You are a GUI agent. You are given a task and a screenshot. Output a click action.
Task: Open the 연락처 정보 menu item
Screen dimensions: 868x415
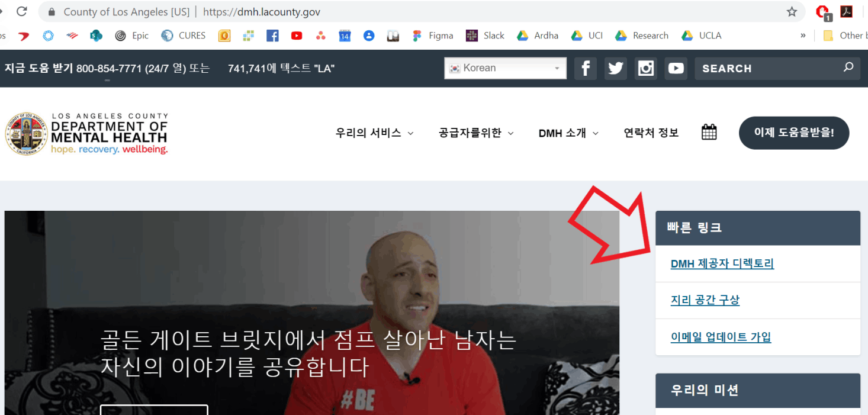click(651, 133)
